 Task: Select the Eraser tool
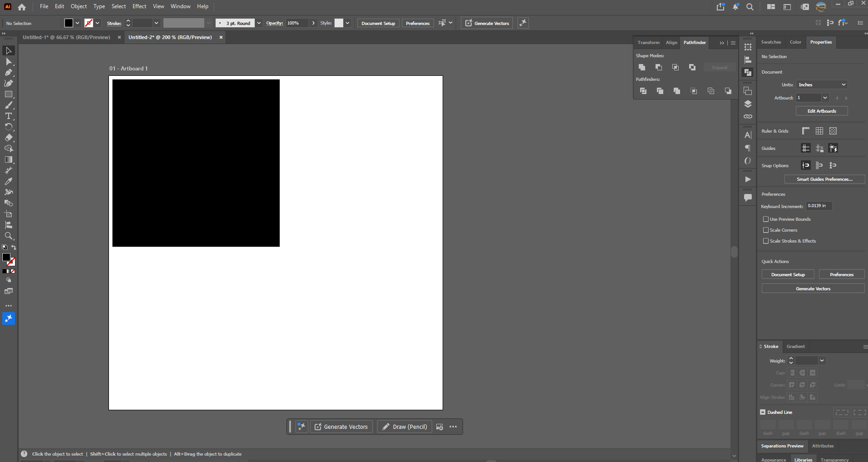pyautogui.click(x=9, y=138)
